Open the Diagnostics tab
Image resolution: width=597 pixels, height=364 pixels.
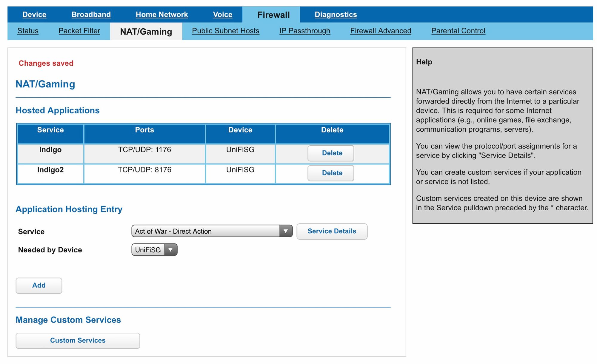point(336,15)
